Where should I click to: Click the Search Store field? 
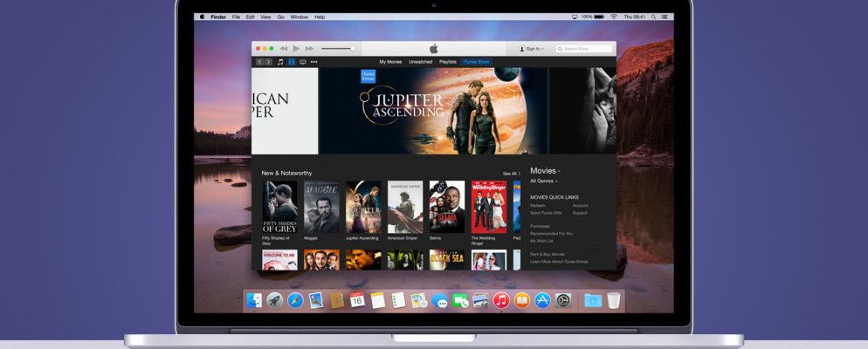[584, 49]
